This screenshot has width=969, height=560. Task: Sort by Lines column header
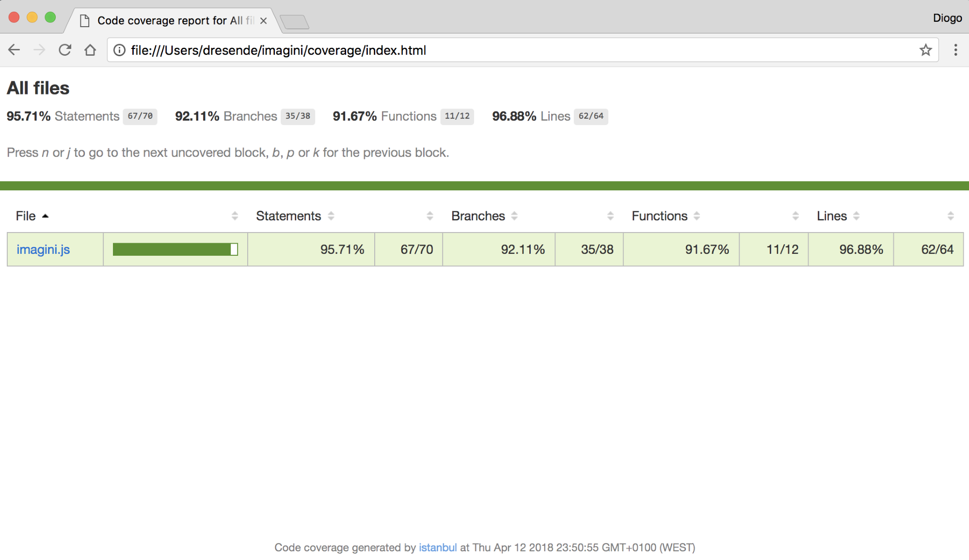pyautogui.click(x=832, y=216)
